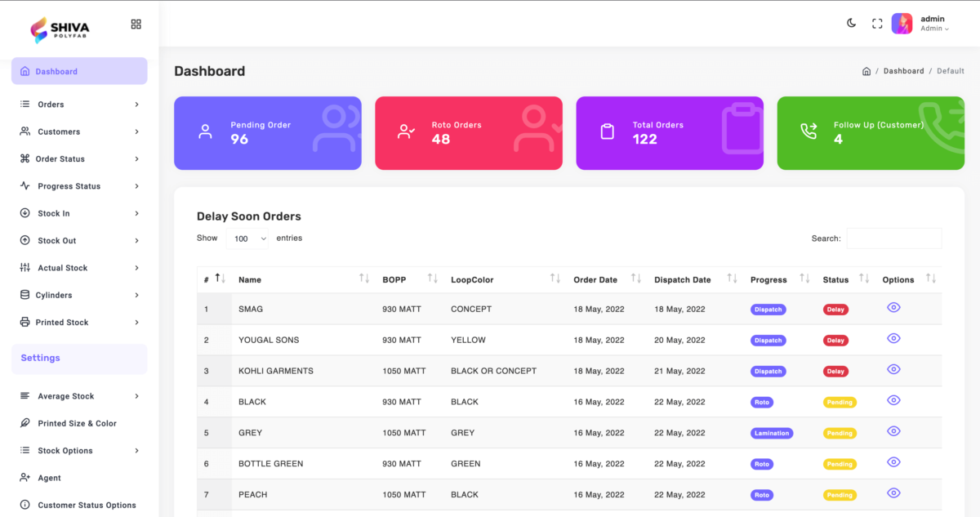Click the sidebar grid toggle icon

click(136, 25)
